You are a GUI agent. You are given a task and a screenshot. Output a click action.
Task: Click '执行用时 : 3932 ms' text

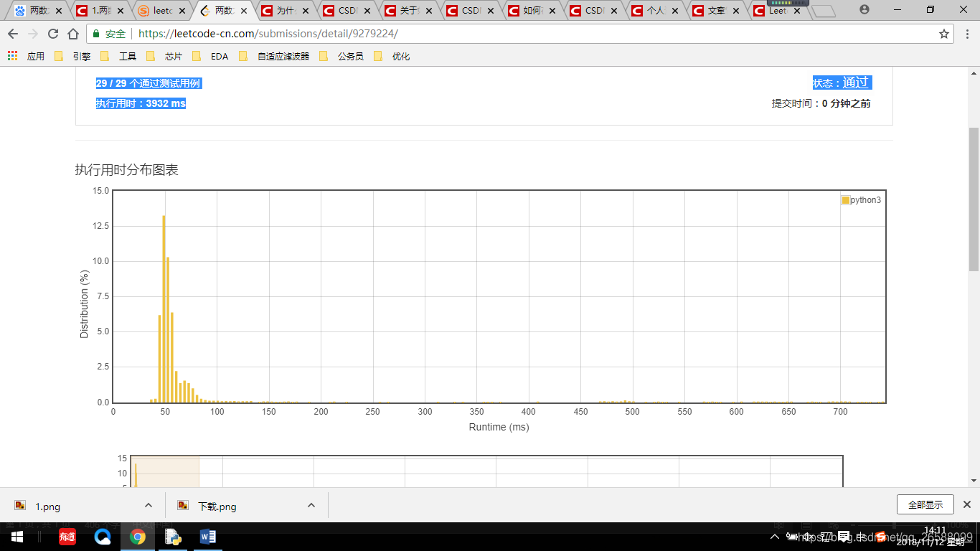[141, 103]
